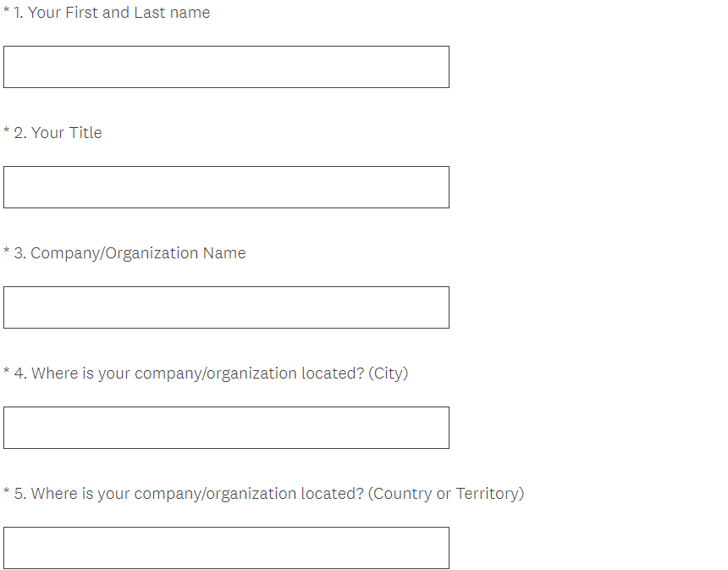
Task: Activate the answer box for question 3
Action: click(226, 307)
